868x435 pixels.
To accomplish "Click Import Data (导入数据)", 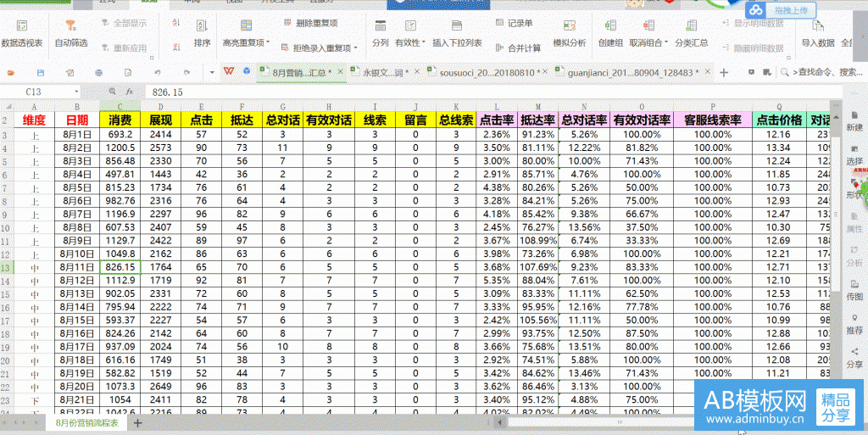I will coord(818,34).
